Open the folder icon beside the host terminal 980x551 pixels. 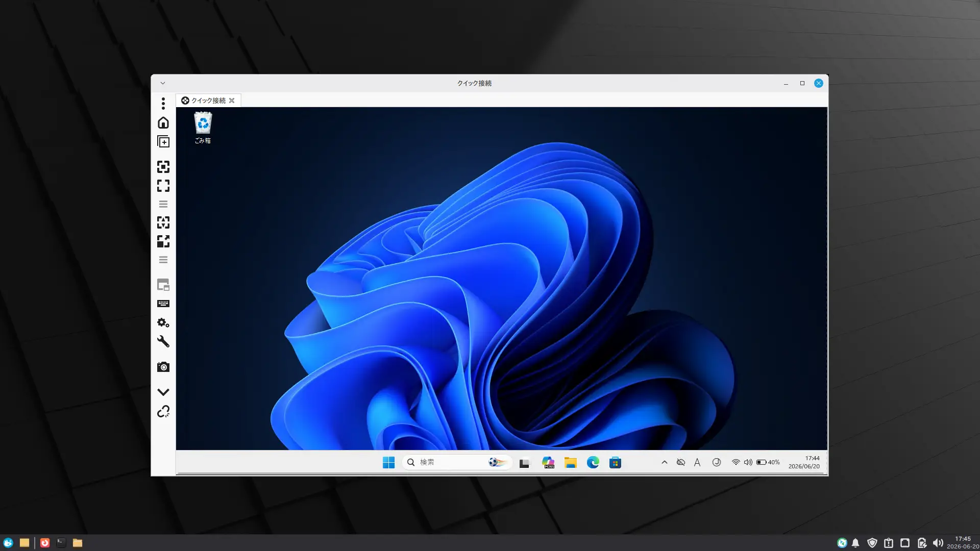(78, 543)
